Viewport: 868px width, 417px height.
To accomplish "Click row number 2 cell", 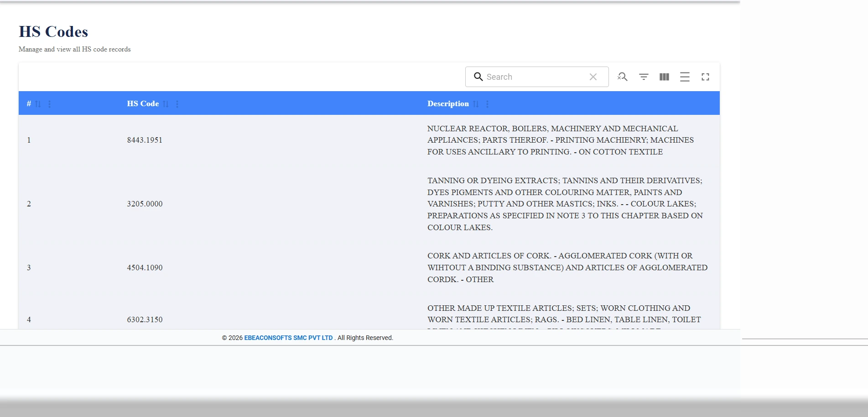I will coord(29,204).
